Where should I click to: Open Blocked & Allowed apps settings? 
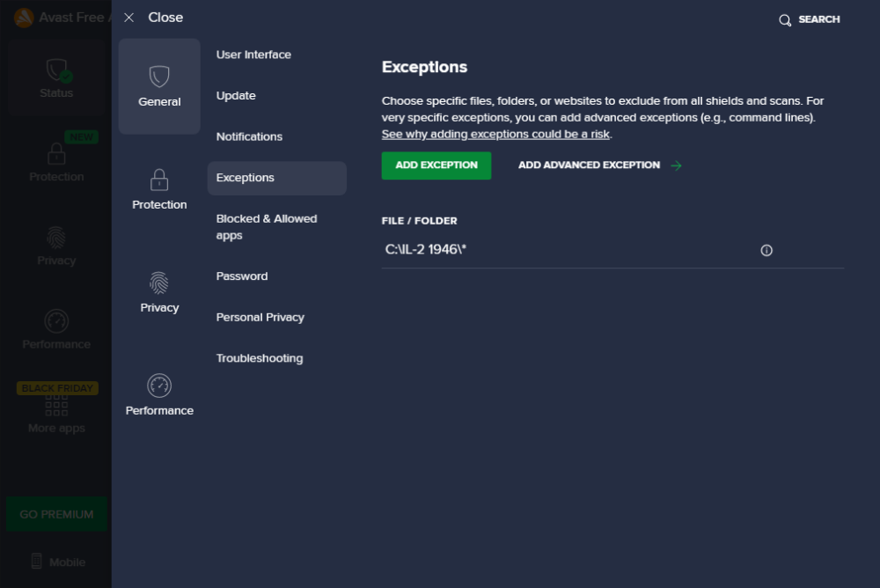pos(267,226)
